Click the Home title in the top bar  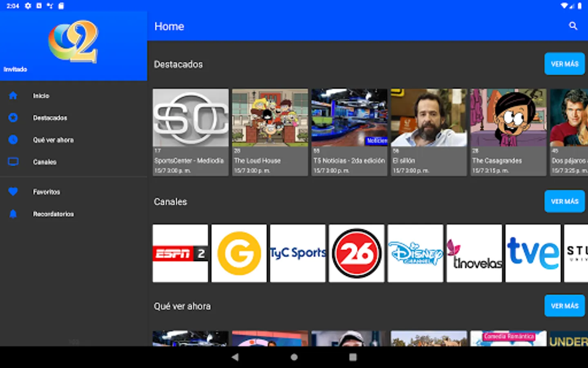click(169, 27)
